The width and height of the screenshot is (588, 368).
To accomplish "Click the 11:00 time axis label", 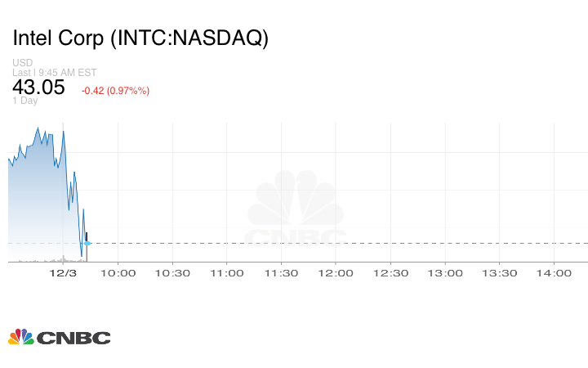I will pyautogui.click(x=226, y=273).
